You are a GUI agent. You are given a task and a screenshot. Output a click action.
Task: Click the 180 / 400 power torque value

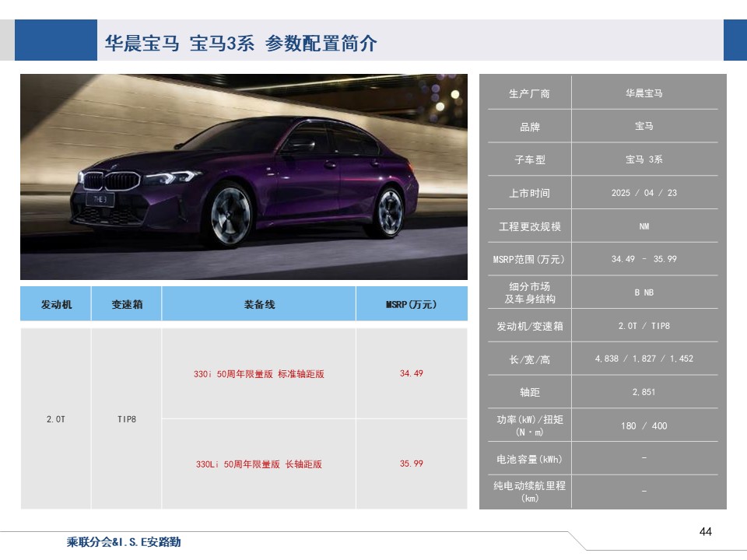[644, 425]
